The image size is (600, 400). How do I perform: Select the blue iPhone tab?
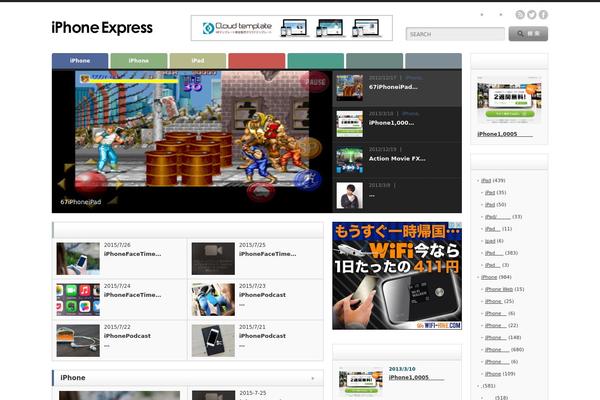tap(80, 60)
